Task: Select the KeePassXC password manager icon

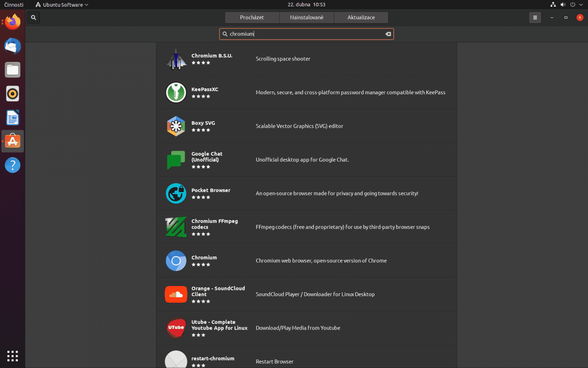Action: pyautogui.click(x=176, y=93)
